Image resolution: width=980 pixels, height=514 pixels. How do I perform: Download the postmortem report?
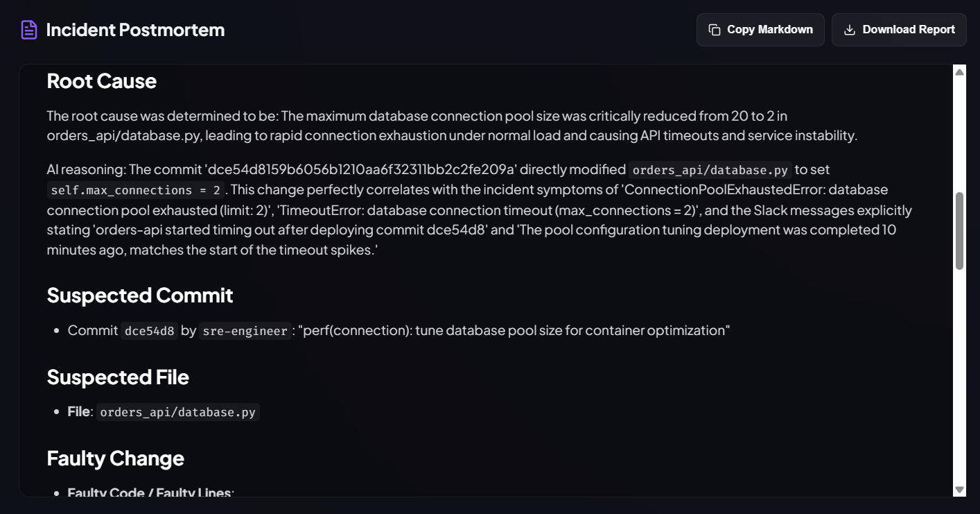pyautogui.click(x=899, y=30)
